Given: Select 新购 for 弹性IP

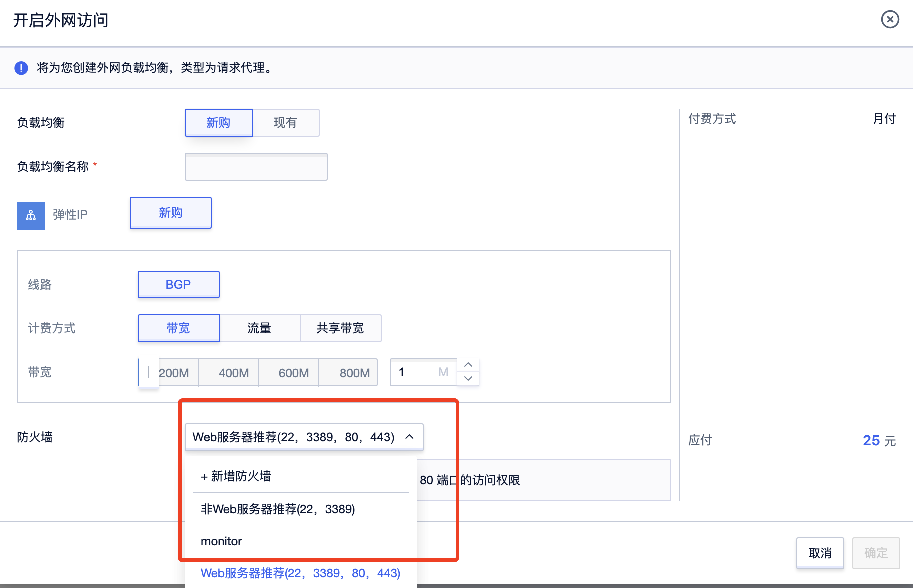Looking at the screenshot, I should click(x=171, y=213).
